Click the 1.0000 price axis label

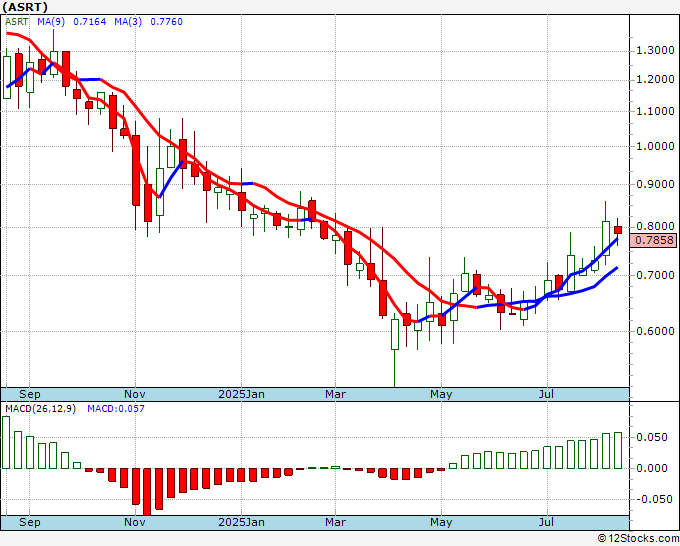pyautogui.click(x=655, y=146)
